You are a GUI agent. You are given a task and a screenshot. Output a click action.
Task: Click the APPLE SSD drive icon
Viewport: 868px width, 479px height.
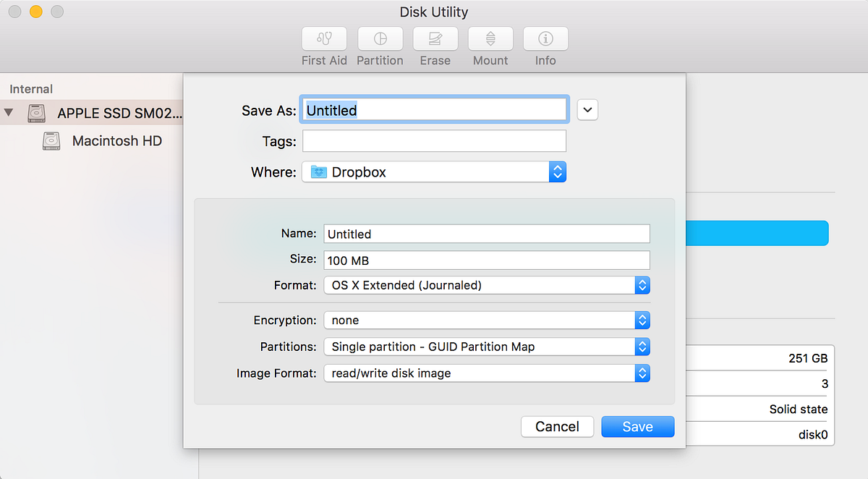pos(36,113)
